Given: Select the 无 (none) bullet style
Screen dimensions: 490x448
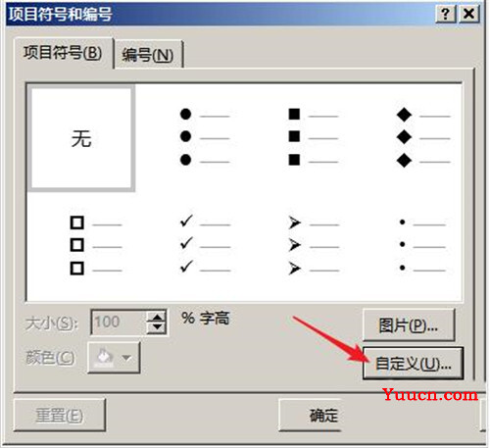Looking at the screenshot, I should (81, 138).
